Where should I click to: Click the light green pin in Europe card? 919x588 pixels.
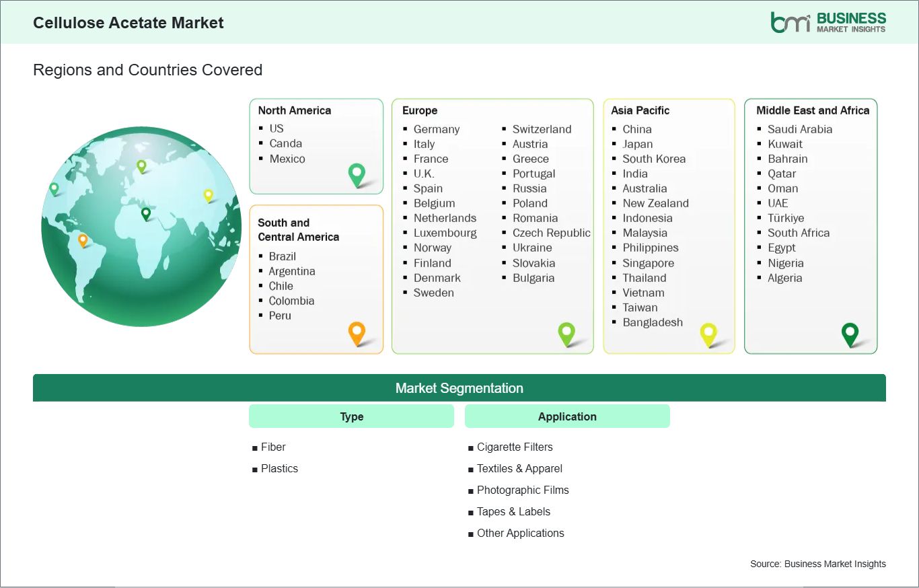coord(566,333)
